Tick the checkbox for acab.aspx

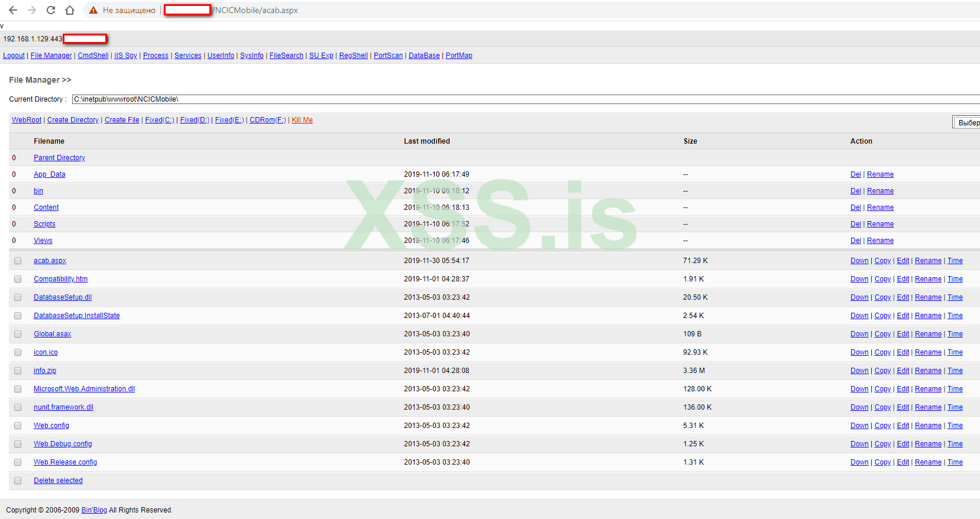click(x=18, y=261)
